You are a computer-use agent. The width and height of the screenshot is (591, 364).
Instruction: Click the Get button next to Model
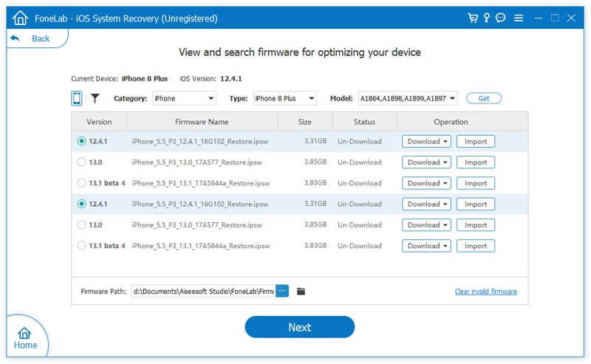click(x=484, y=98)
